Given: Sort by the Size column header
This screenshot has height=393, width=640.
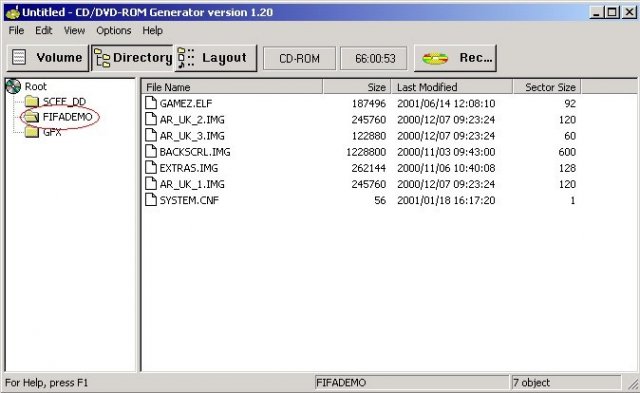Looking at the screenshot, I should [x=357, y=87].
